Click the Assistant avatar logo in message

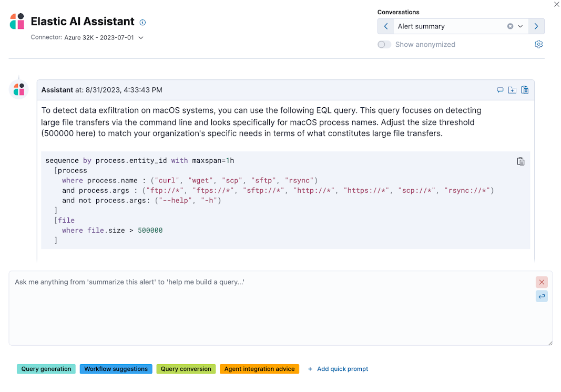coord(18,89)
